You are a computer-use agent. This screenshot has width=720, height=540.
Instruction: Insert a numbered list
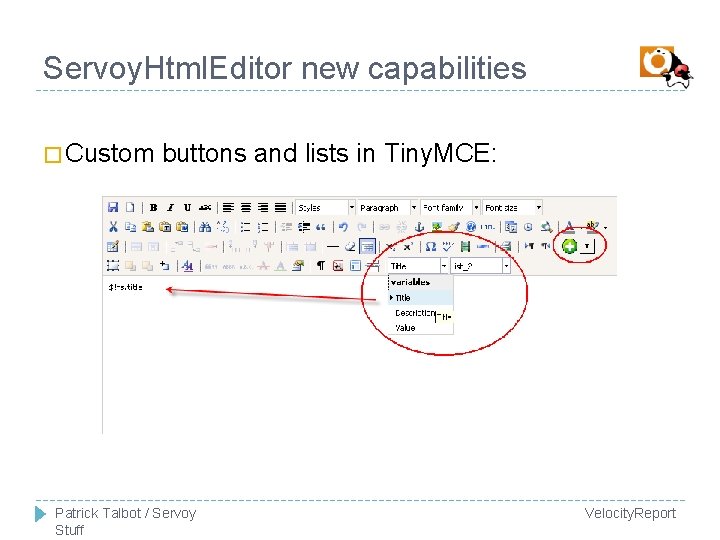pos(263,227)
